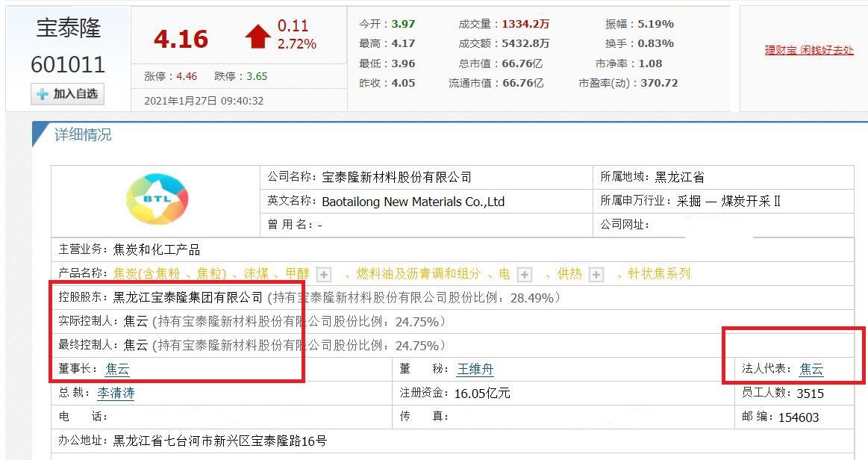Expand the plus box after 电
Viewport: 868px width, 460px height.
pyautogui.click(x=524, y=274)
